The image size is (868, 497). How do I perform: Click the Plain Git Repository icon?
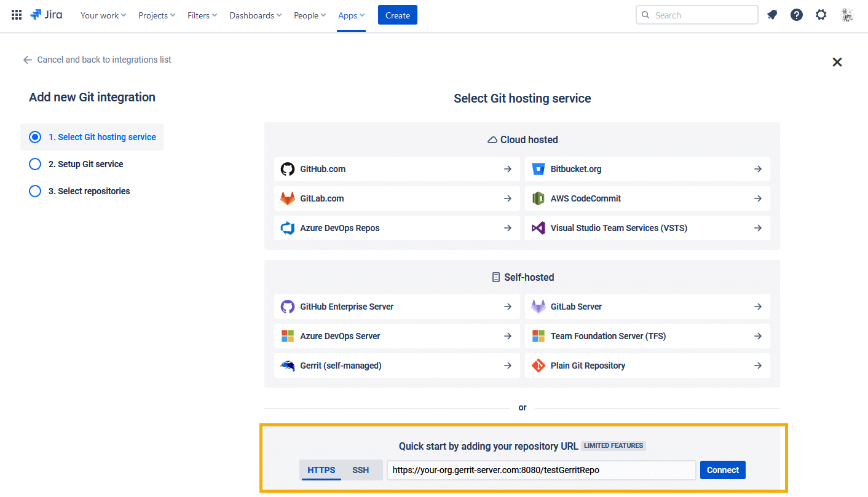539,366
